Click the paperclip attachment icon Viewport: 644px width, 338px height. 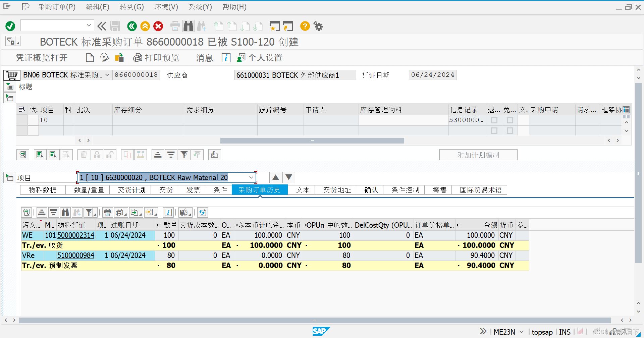(215, 155)
